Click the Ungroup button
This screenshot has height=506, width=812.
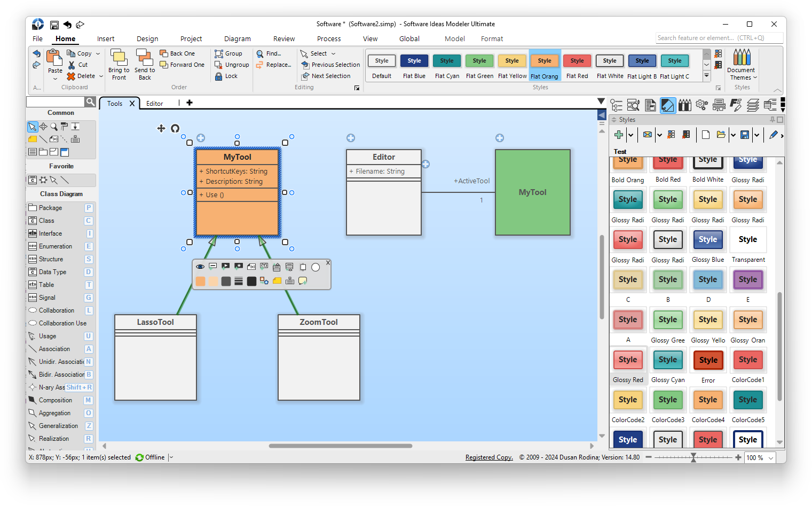[x=232, y=65]
